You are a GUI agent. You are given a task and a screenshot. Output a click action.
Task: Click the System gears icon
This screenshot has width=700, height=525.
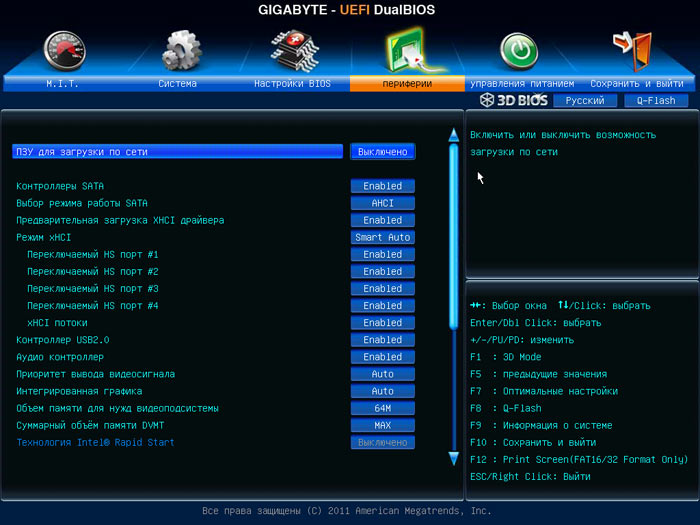click(x=181, y=50)
